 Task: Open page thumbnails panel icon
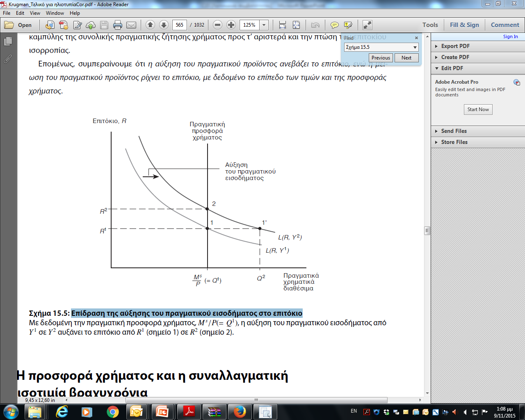tap(7, 41)
